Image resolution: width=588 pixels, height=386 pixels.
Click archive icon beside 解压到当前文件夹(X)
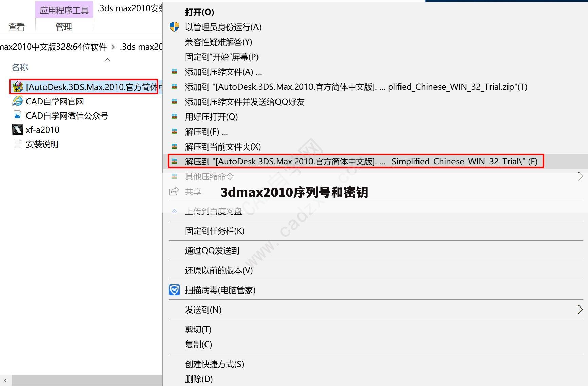point(174,146)
